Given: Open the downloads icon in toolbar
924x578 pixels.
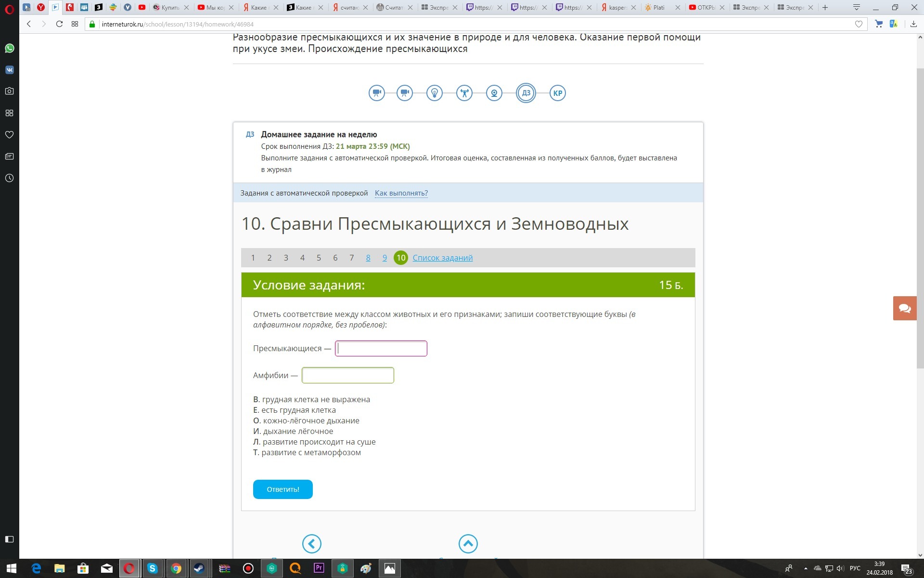Looking at the screenshot, I should (913, 24).
